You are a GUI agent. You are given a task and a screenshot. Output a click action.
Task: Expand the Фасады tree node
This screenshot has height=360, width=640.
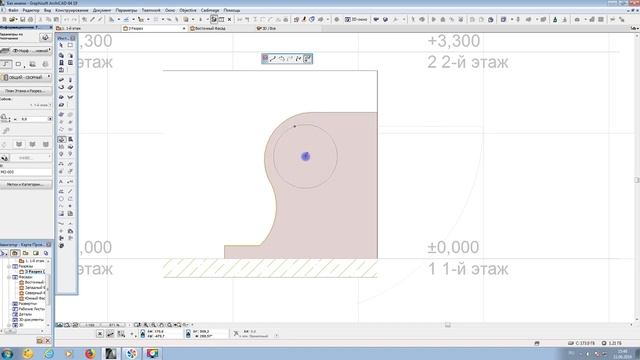click(9, 277)
